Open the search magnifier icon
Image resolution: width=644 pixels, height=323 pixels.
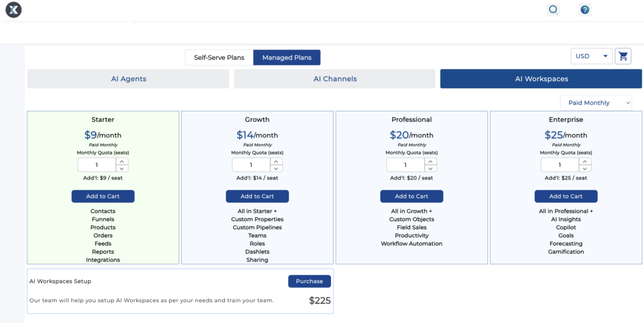pos(553,9)
